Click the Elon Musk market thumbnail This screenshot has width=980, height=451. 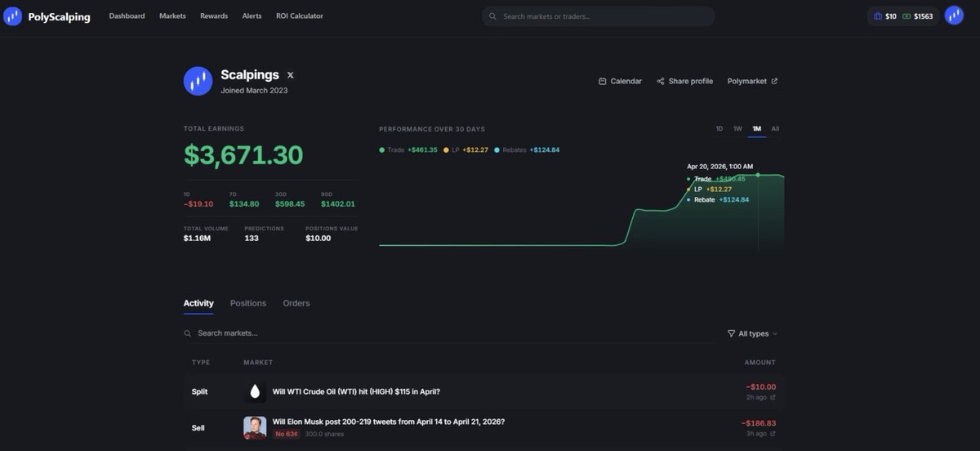click(255, 427)
